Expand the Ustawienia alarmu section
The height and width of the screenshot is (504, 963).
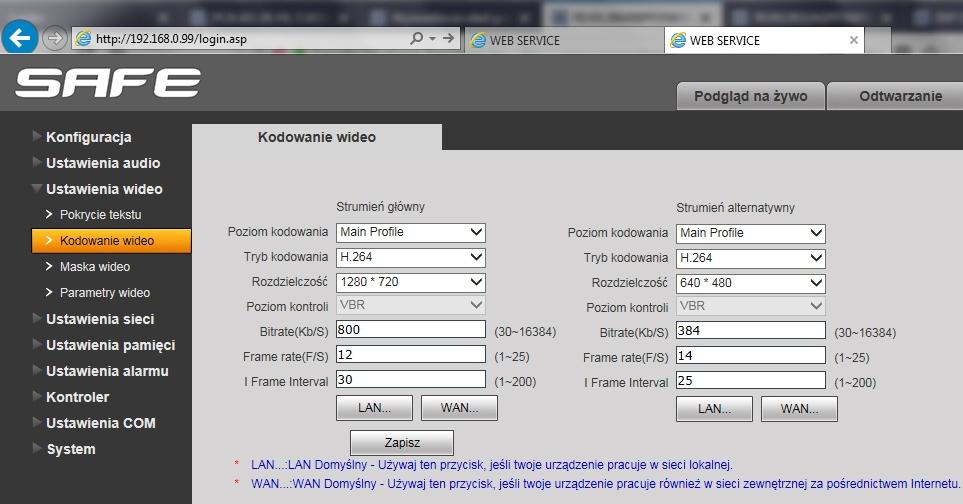point(101,371)
